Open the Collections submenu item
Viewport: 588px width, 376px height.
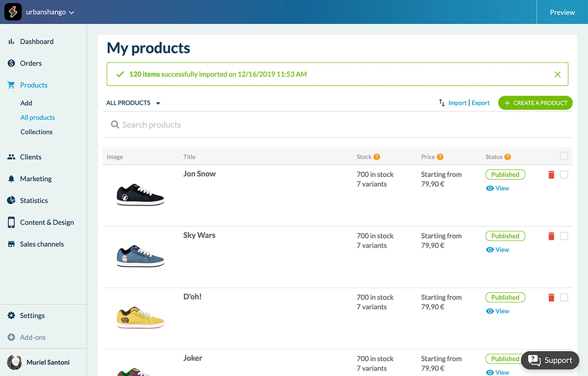tap(36, 132)
